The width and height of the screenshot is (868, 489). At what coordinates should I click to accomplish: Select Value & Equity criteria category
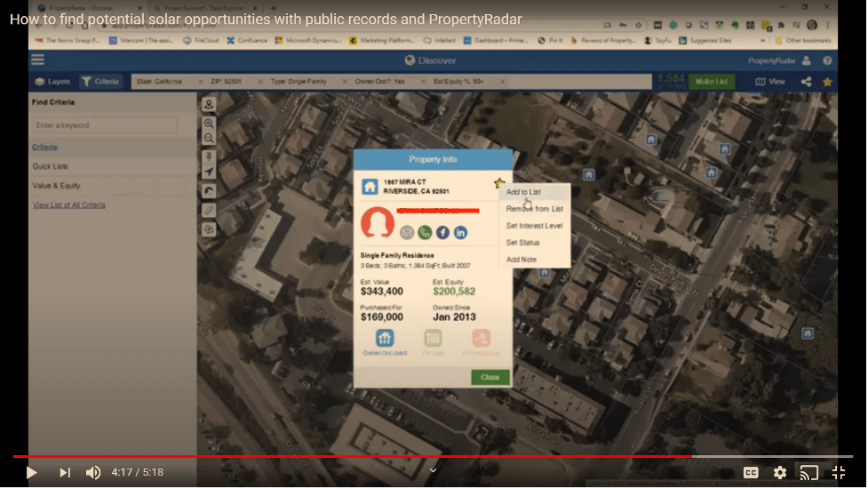tap(57, 186)
